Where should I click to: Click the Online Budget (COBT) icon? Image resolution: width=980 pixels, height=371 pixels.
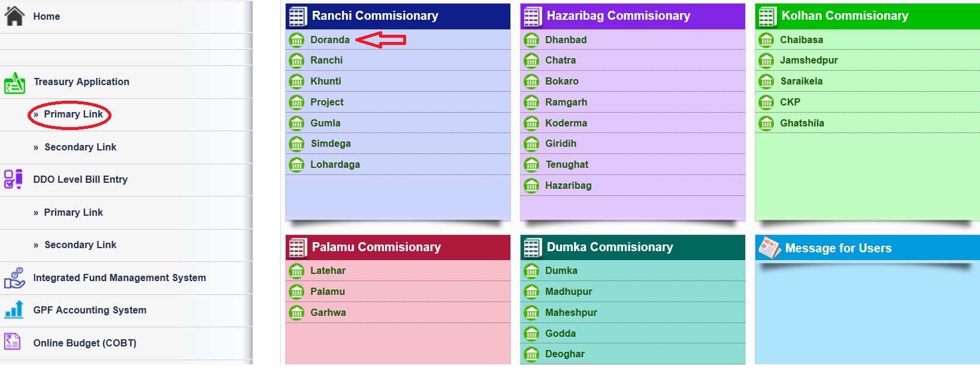(x=13, y=342)
